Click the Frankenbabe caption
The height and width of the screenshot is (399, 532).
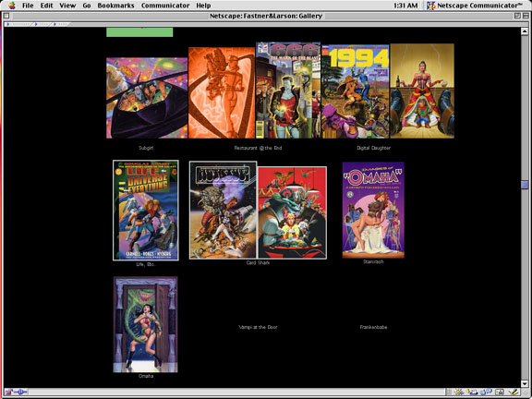(x=373, y=327)
